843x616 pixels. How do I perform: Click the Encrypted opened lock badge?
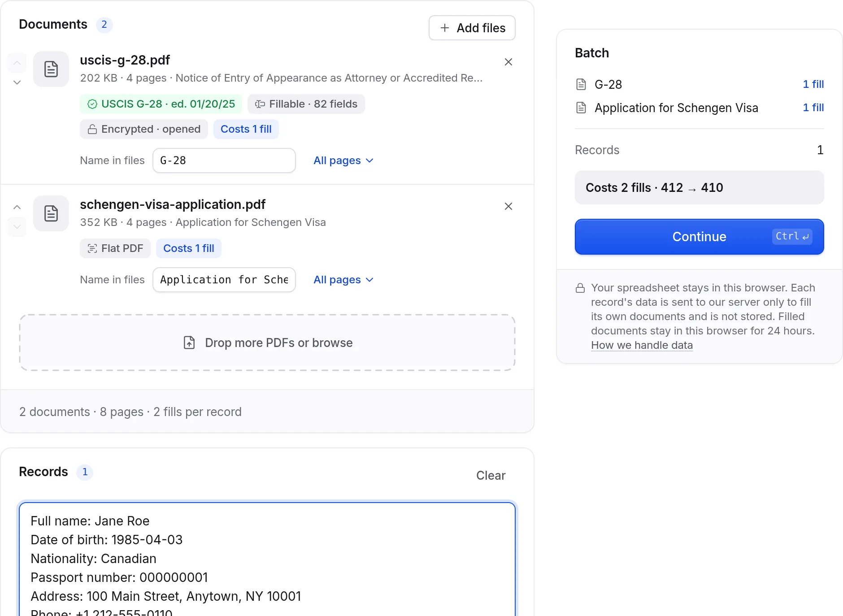coord(144,129)
